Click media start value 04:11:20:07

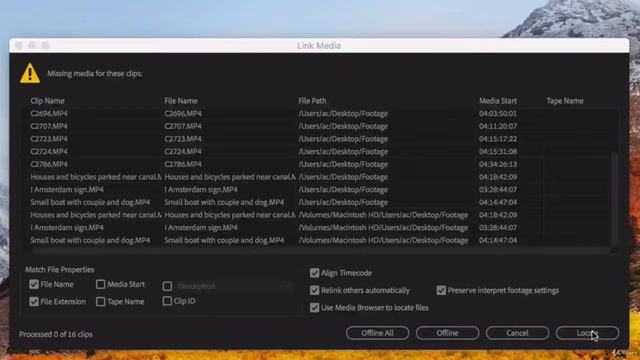coord(498,126)
